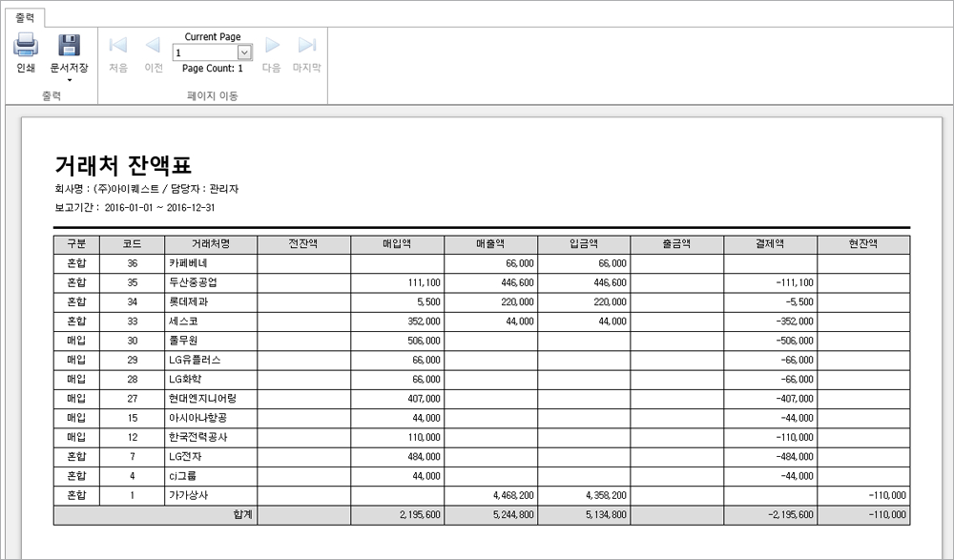The width and height of the screenshot is (954, 560).
Task: Click the 결제액 column header
Action: pyautogui.click(x=770, y=244)
